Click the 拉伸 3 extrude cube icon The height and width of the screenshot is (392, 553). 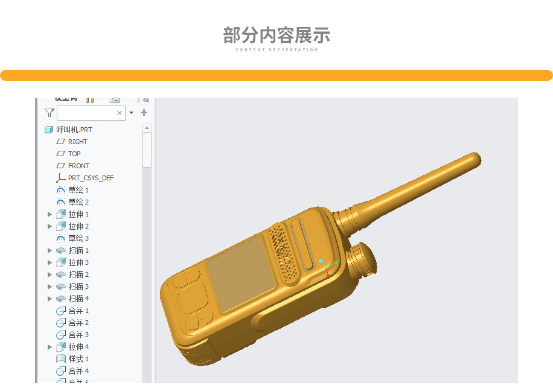(61, 262)
